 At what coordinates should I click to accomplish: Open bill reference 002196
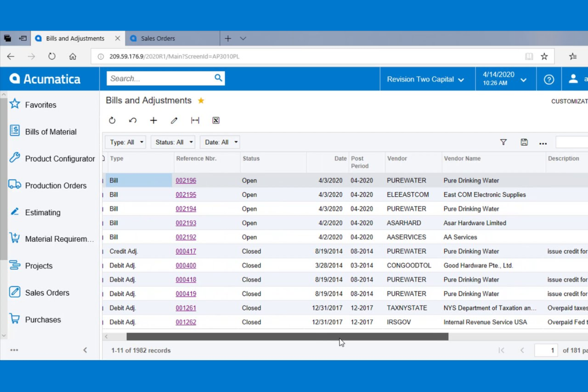(186, 180)
